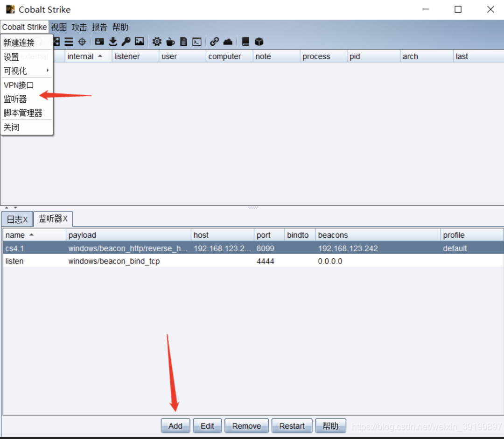Viewport: 504px width, 439px height.
Task: Click the Remove listener button
Action: pyautogui.click(x=246, y=426)
